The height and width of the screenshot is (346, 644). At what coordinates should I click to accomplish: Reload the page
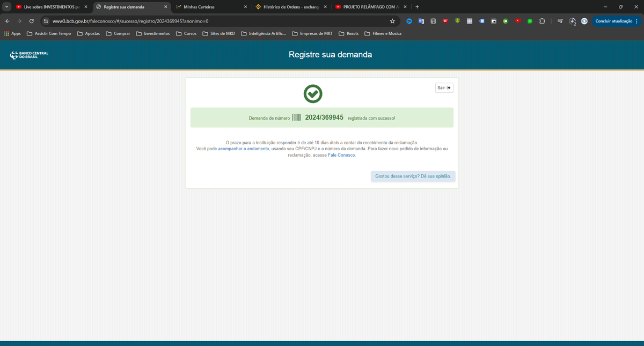[x=32, y=21]
